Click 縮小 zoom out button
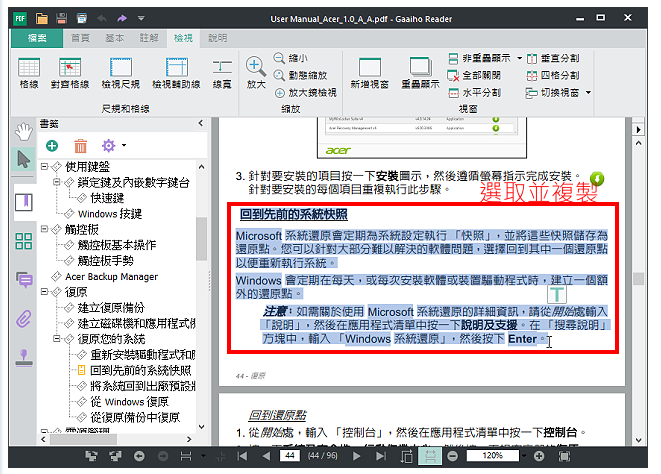The image size is (661, 474). tap(291, 58)
